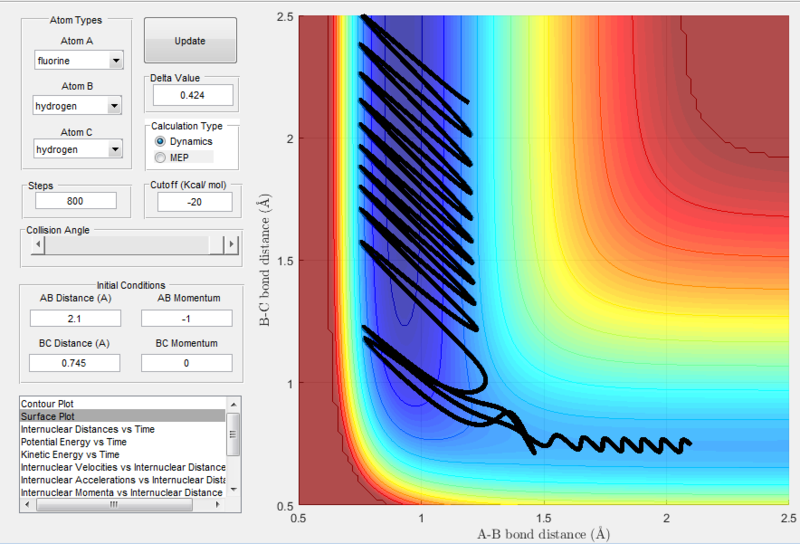
Task: Click the Cutoff (Kcal/mol) field
Action: point(194,202)
